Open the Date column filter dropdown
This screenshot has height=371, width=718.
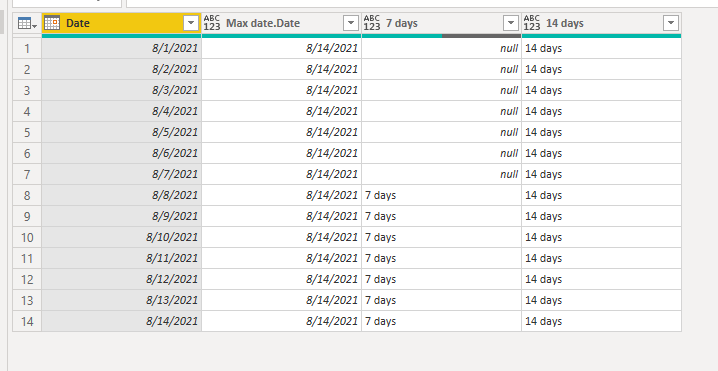[190, 23]
